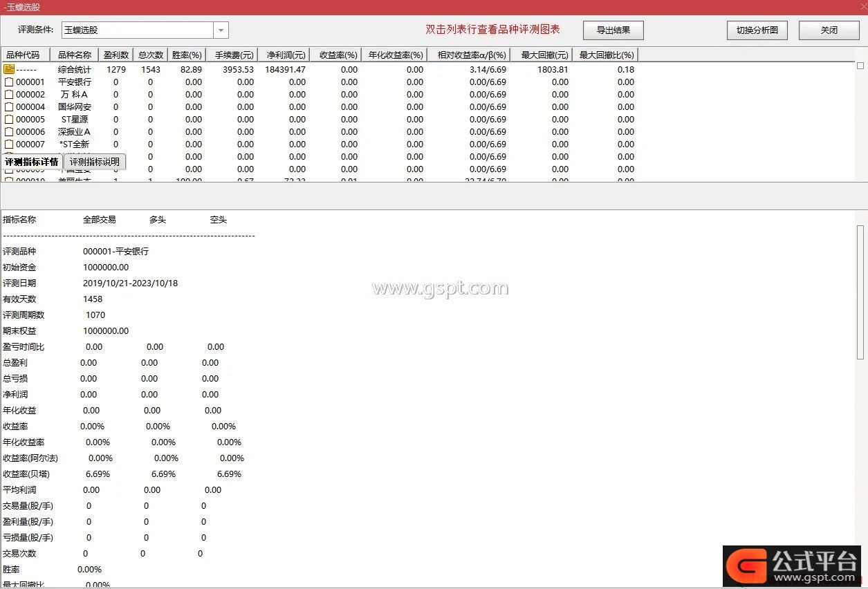The width and height of the screenshot is (868, 589).
Task: Click the 000001-平安银行 评测品种 value
Action: click(x=116, y=251)
